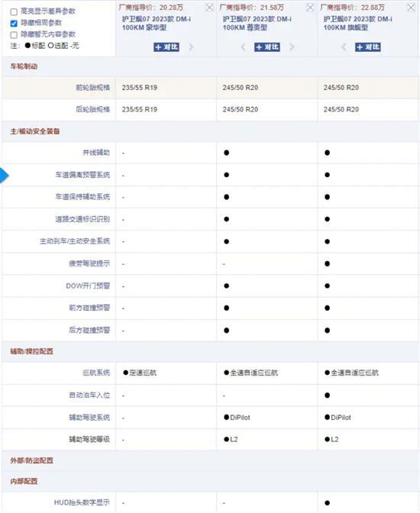Click right arrow in 尊贵型 column

click(292, 47)
